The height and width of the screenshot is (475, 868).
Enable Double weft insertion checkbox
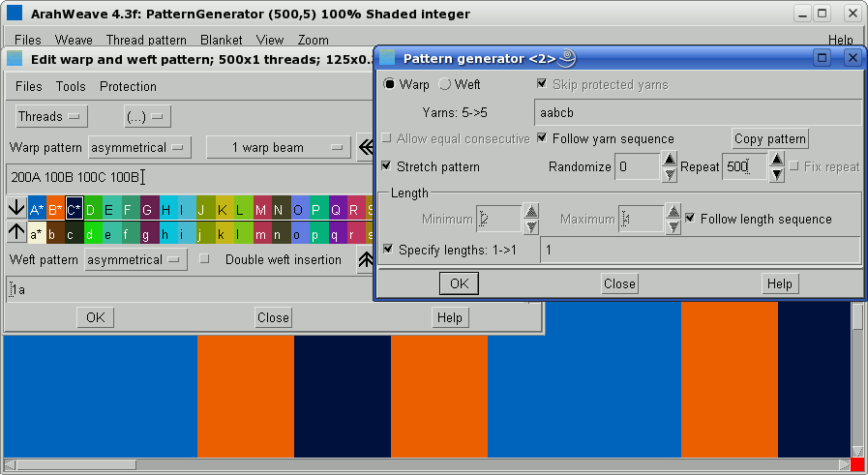[204, 258]
